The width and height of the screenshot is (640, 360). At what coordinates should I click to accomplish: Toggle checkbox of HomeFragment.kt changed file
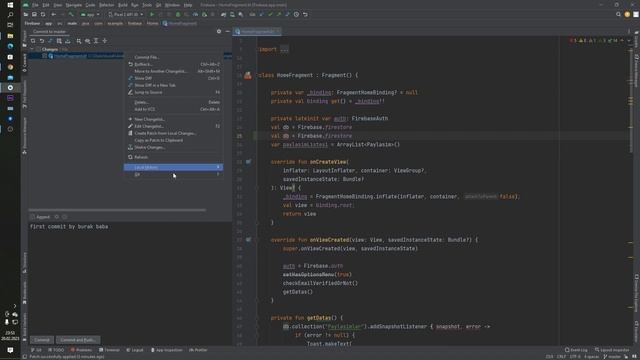(44, 56)
